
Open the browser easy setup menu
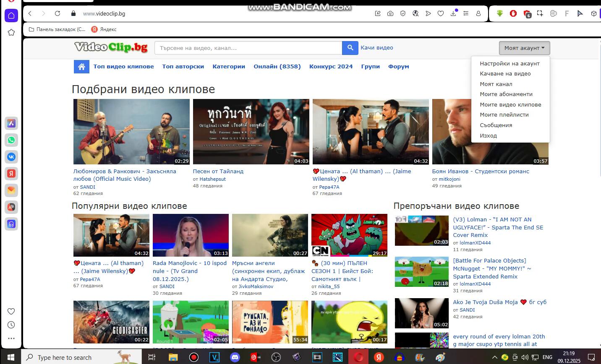pyautogui.click(x=466, y=13)
